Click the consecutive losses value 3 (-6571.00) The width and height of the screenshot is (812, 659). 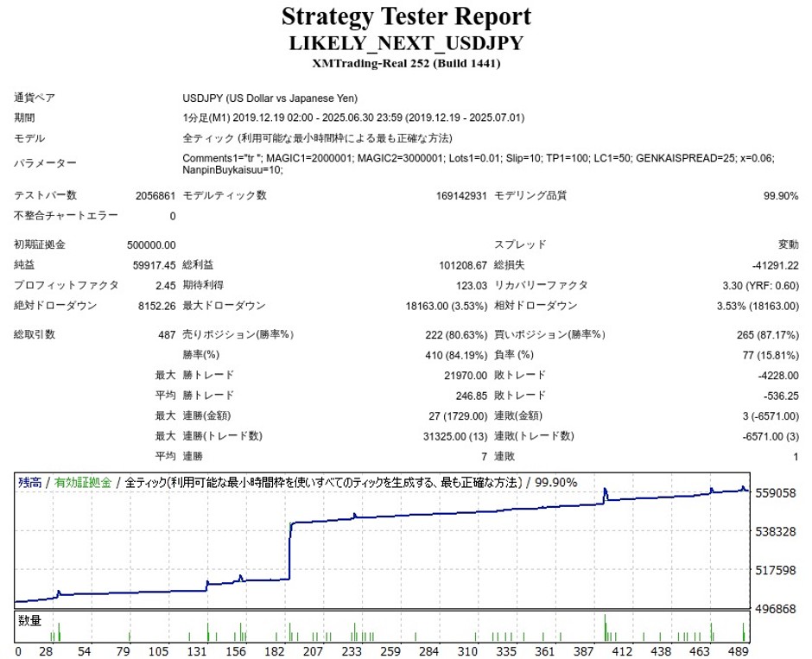pos(771,416)
